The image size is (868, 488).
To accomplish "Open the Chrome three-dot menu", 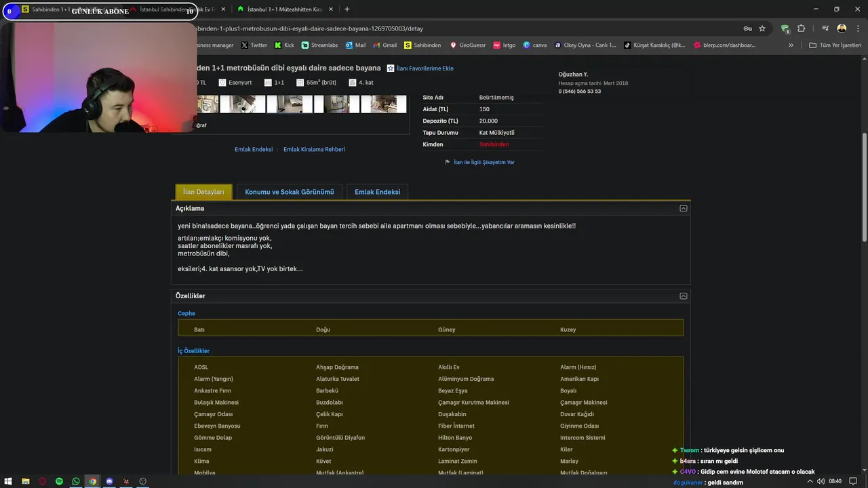I will [857, 28].
